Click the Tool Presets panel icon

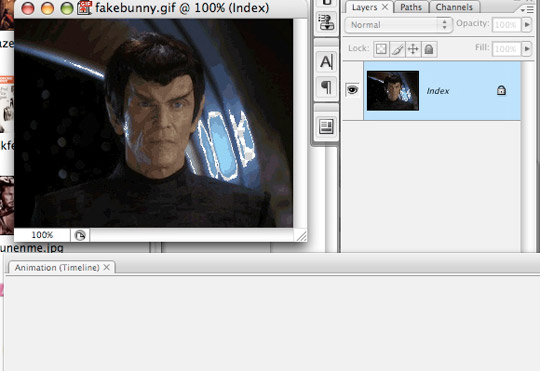point(326,22)
